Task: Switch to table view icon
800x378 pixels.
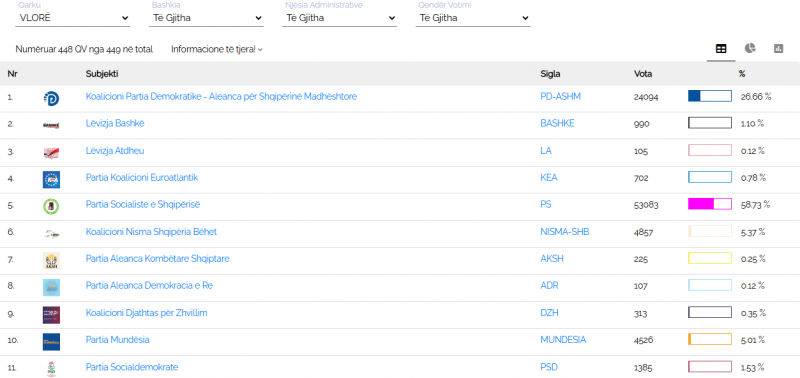Action: tap(721, 49)
